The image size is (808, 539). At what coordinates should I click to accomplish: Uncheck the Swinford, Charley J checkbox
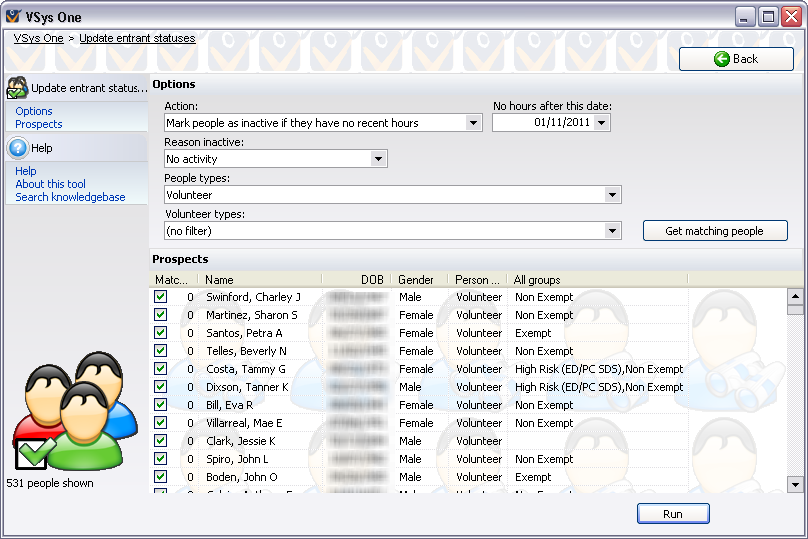pyautogui.click(x=160, y=296)
